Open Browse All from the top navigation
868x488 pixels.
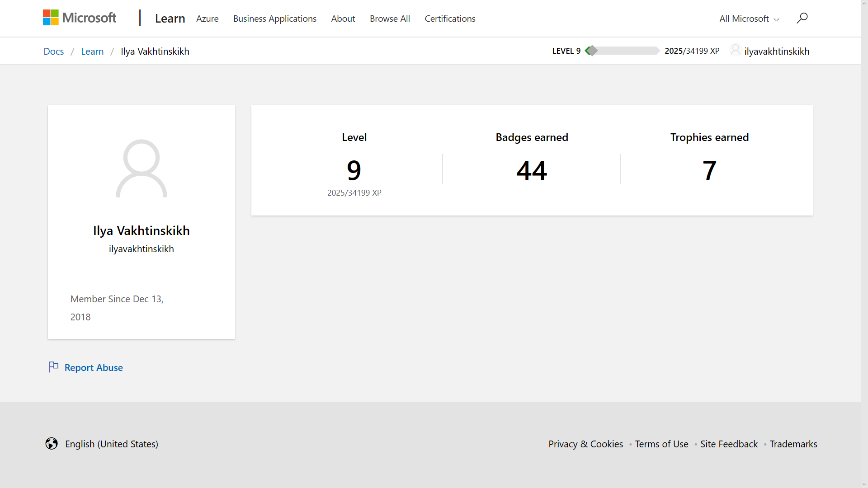tap(389, 19)
